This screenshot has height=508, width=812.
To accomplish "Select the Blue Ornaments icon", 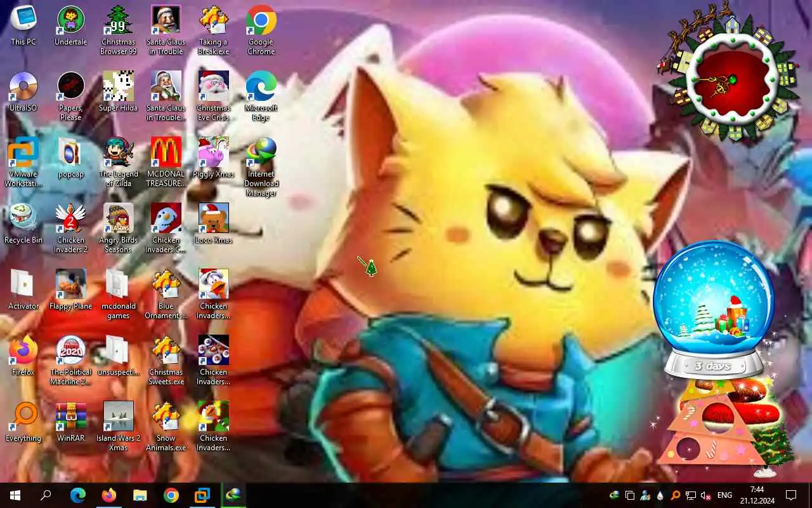I will click(x=166, y=294).
